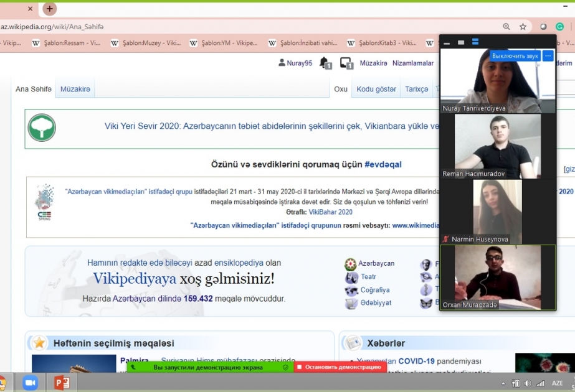Click the planet astronomy portal icon
This screenshot has width=575, height=392.
pyautogui.click(x=426, y=277)
